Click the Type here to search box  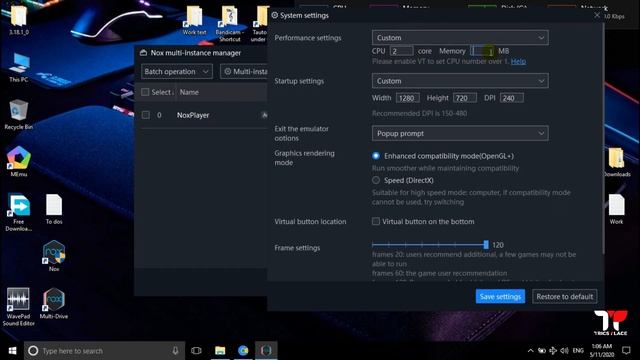point(104,351)
